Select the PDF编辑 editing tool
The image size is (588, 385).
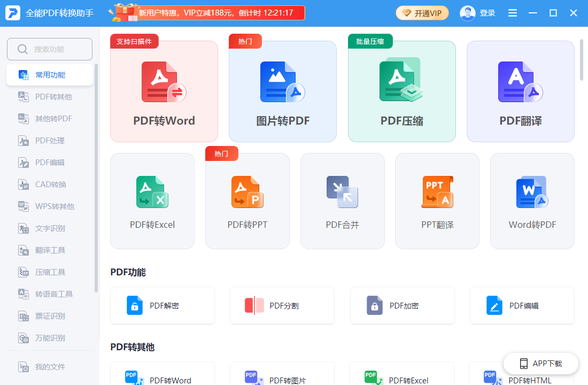point(522,305)
